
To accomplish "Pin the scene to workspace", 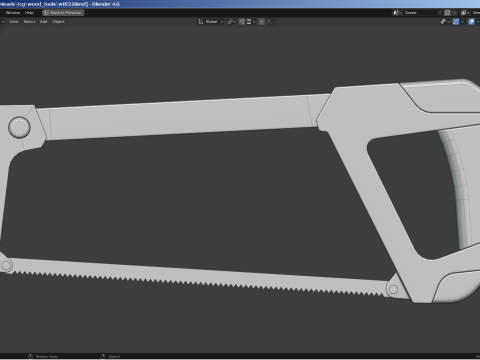I will [440, 13].
